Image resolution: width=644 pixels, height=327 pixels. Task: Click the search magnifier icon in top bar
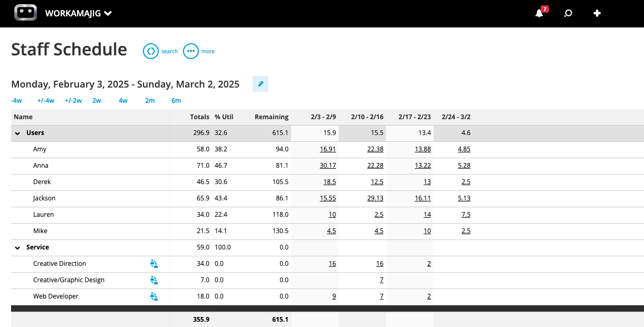pyautogui.click(x=568, y=13)
